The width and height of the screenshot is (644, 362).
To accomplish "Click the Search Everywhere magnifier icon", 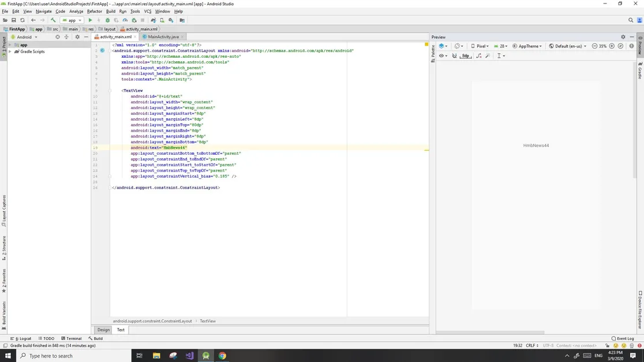I will point(631,20).
